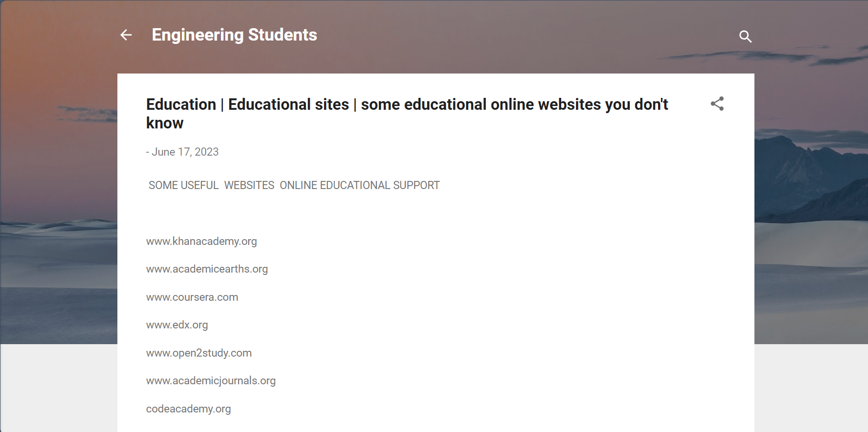Click the word 'Students' in blog header
This screenshot has height=432, width=868.
point(282,35)
